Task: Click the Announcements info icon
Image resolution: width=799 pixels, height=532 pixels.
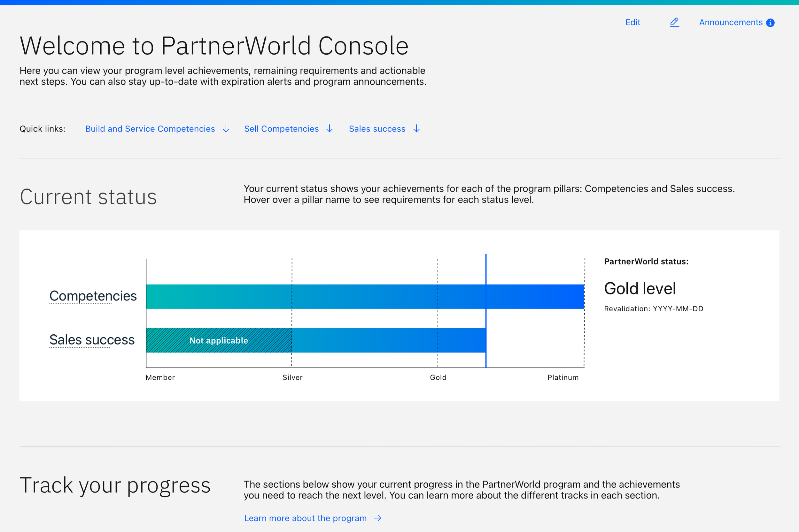Action: 771,23
